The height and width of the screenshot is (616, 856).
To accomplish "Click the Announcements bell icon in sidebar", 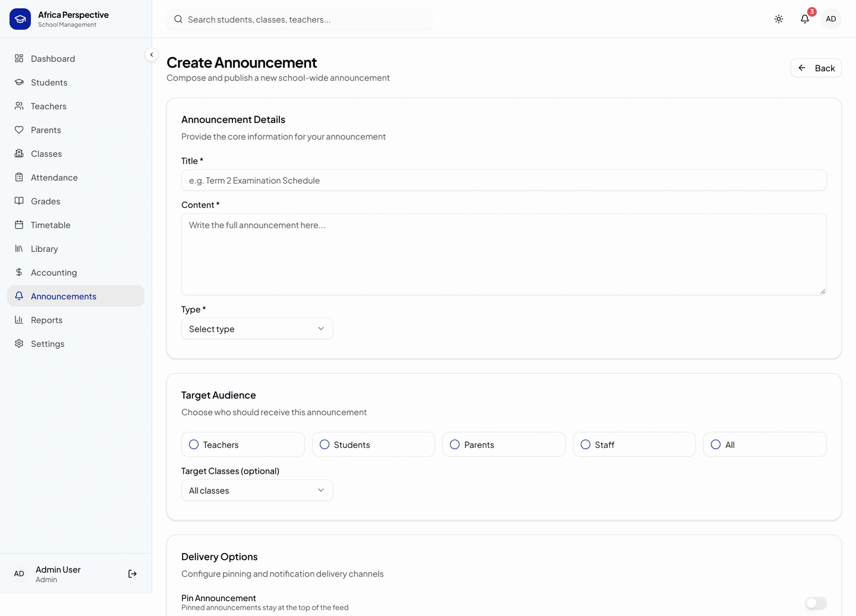I will [19, 296].
